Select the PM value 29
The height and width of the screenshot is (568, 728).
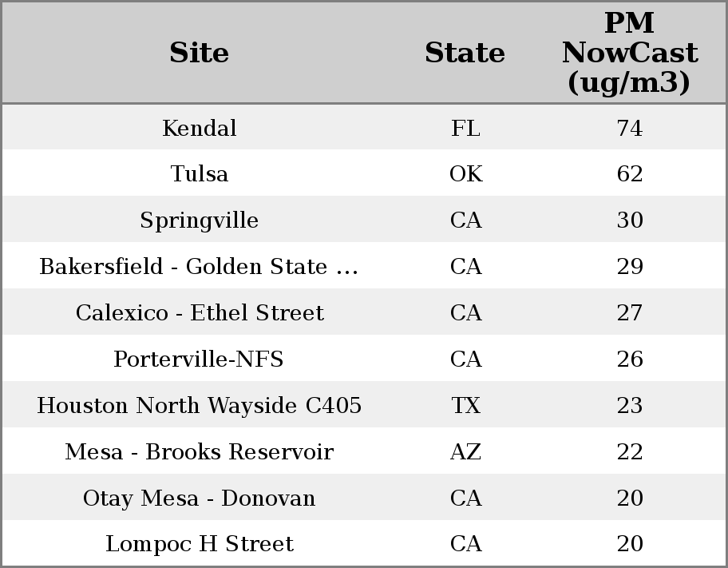(629, 267)
